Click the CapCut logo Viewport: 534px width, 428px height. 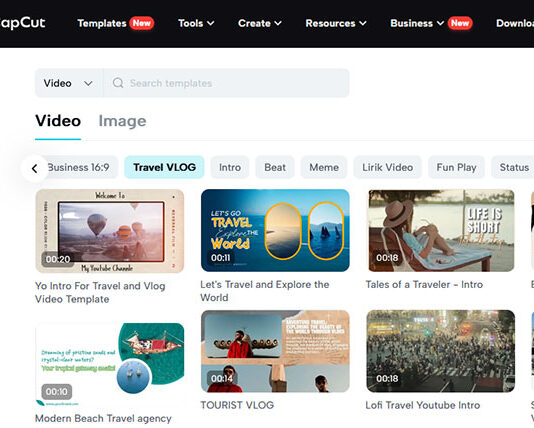(22, 23)
